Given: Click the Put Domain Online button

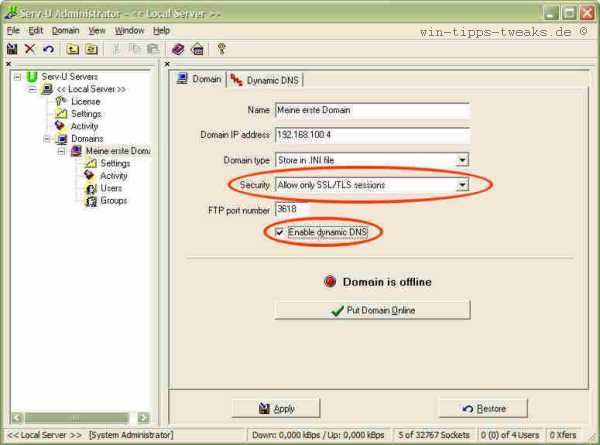Looking at the screenshot, I should (373, 310).
